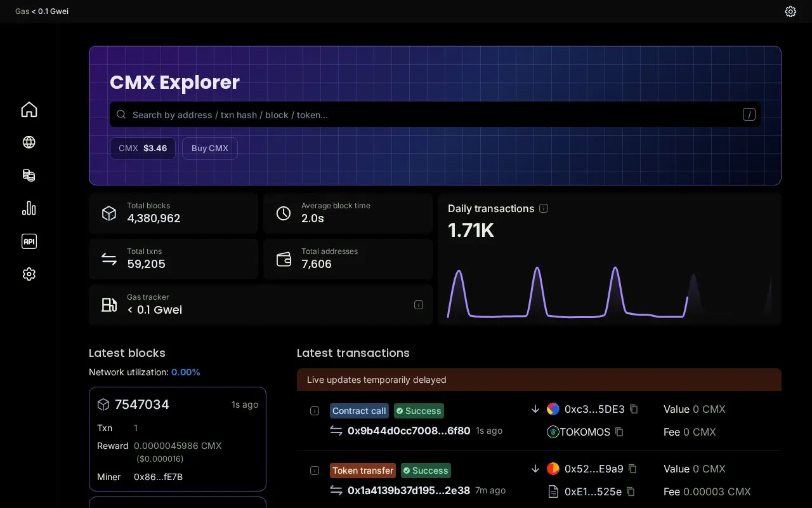
Task: Expand details for transaction 0x1a4139b37d195...2e38
Action: pyautogui.click(x=315, y=471)
